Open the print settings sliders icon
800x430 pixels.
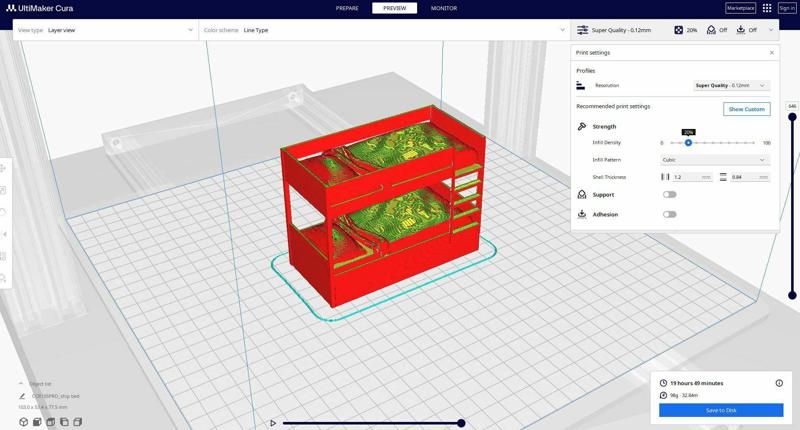(582, 30)
